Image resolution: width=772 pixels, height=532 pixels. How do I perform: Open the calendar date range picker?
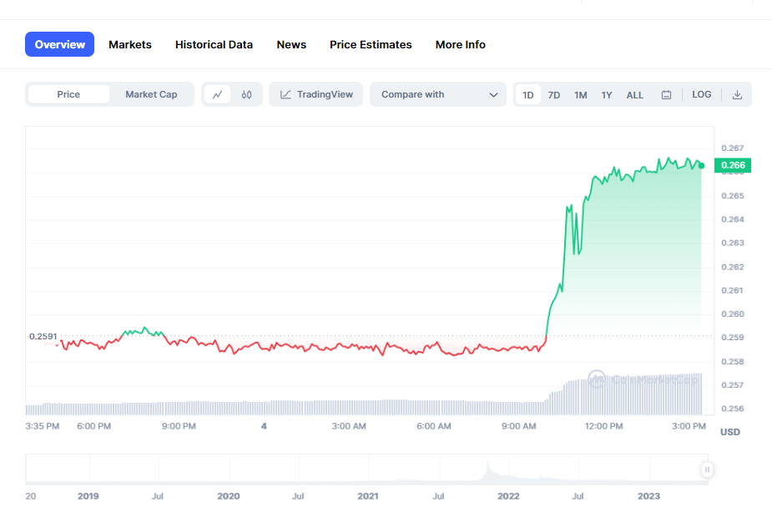(666, 95)
